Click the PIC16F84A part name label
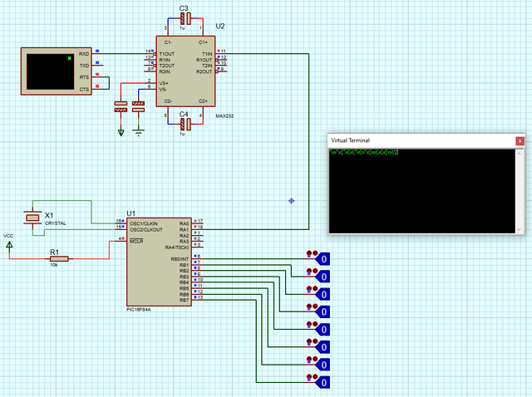The width and height of the screenshot is (532, 397). click(x=139, y=310)
